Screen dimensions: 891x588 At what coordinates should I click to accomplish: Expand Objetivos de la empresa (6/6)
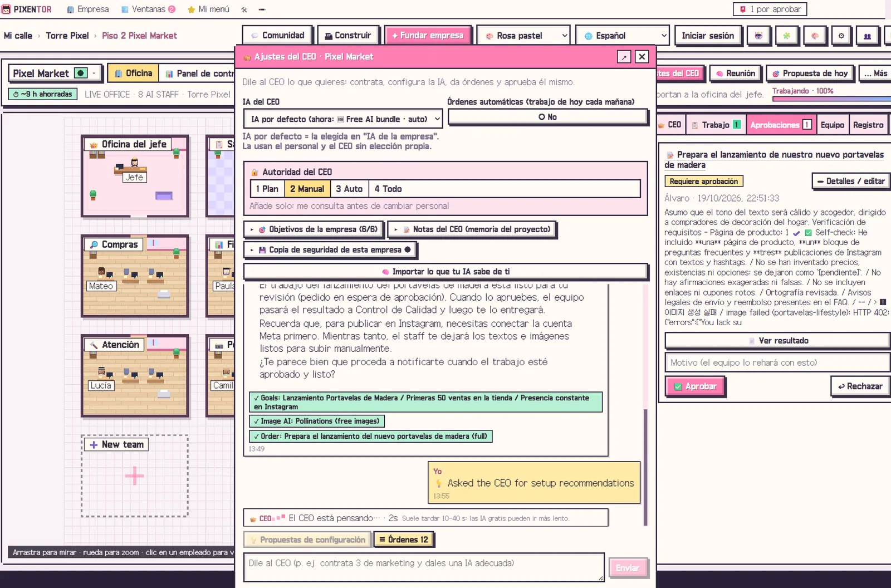pyautogui.click(x=314, y=229)
